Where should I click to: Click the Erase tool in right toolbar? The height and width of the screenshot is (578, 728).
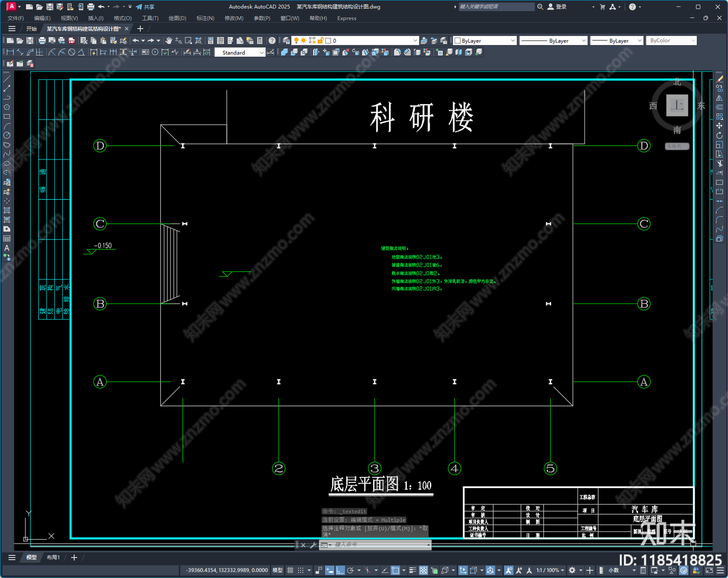(719, 79)
